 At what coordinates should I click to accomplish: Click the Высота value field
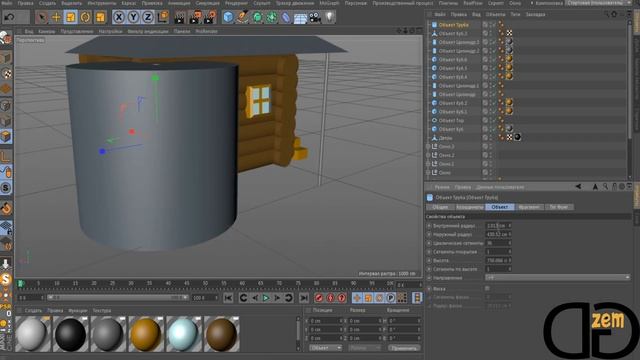coord(498,260)
